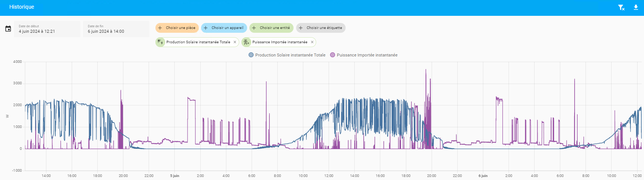Viewport: 644px width, 180px height.
Task: Click the Historique page title
Action: (22, 7)
